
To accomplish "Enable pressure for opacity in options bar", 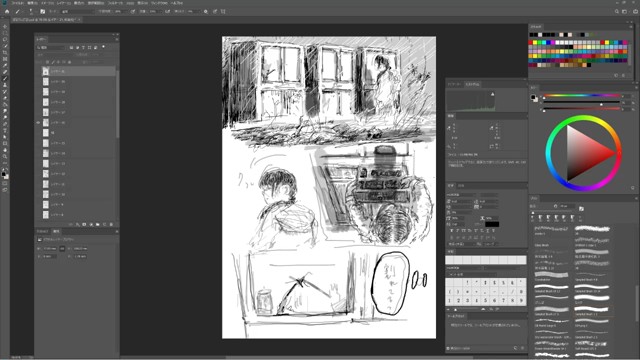I will [x=133, y=11].
